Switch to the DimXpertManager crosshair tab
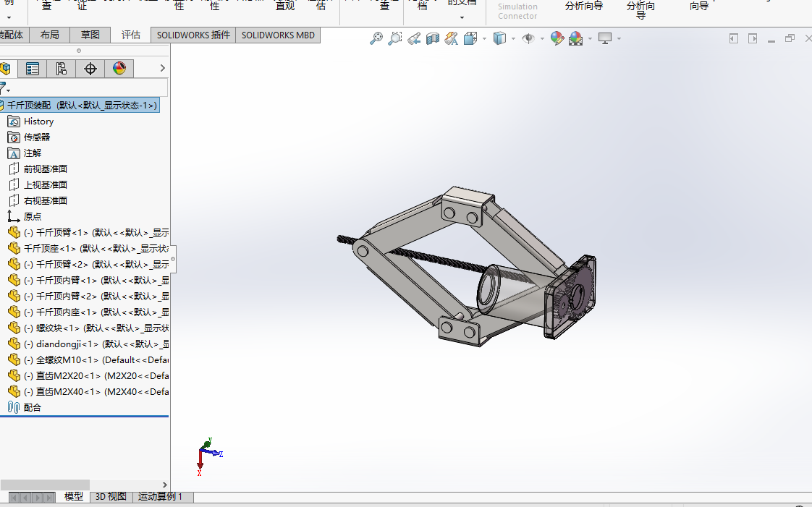The width and height of the screenshot is (812, 507). point(90,68)
